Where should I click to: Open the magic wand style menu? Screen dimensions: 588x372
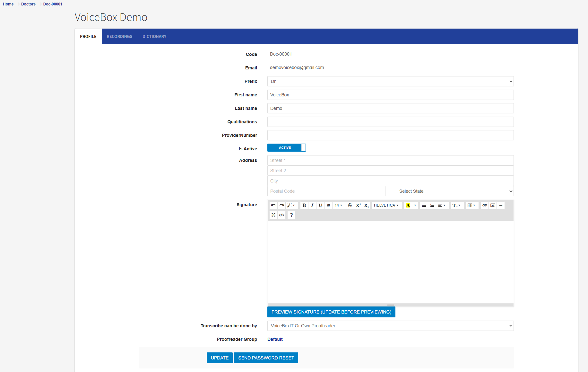[x=291, y=205]
